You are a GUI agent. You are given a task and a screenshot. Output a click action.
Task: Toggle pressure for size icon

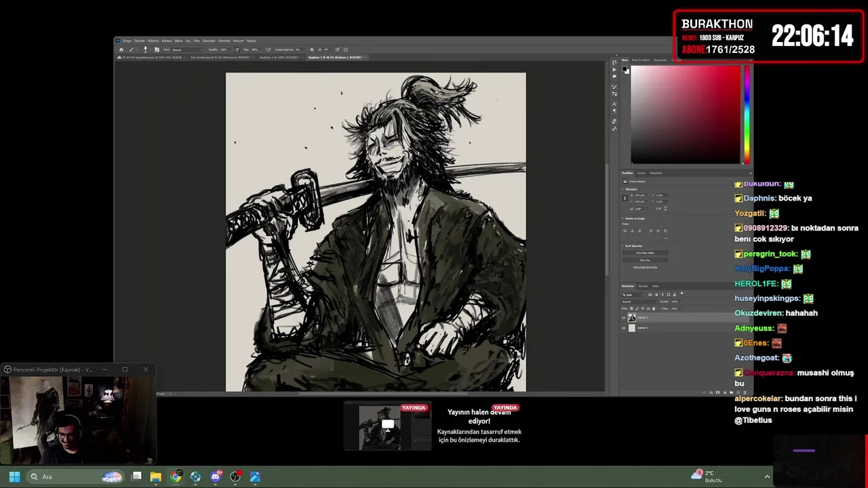(337, 49)
